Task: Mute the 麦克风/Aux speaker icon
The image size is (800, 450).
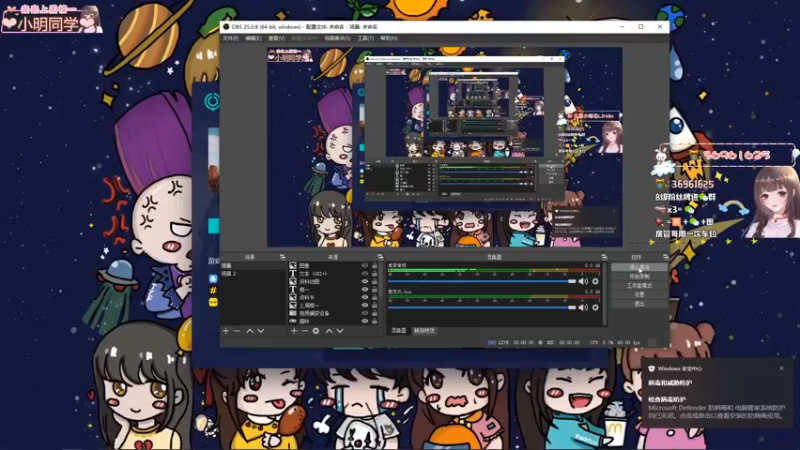Action: point(583,307)
